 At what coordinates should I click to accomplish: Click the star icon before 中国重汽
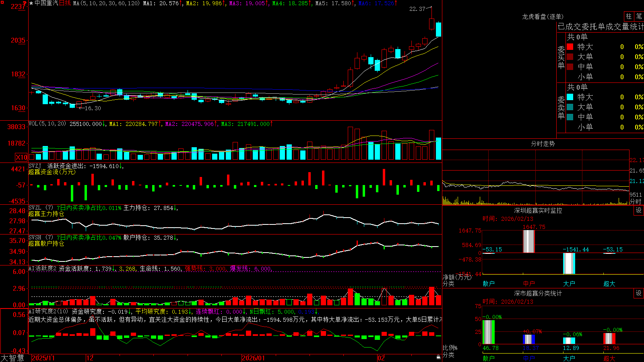tap(31, 3)
